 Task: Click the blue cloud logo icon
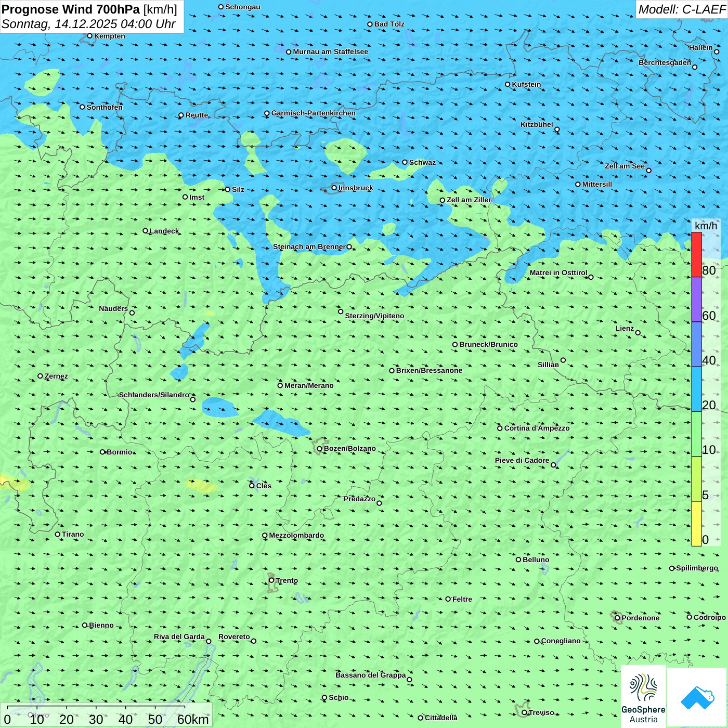point(697,698)
